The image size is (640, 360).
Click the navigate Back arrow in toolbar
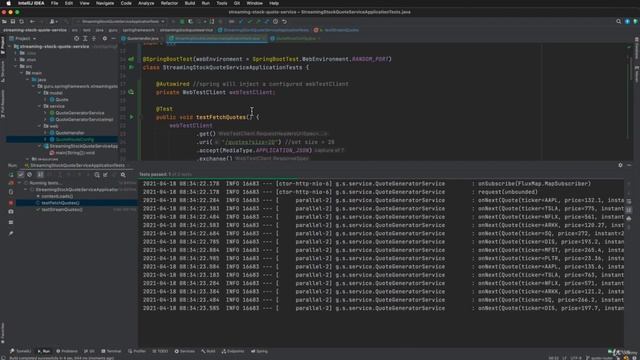pyautogui.click(x=32, y=21)
